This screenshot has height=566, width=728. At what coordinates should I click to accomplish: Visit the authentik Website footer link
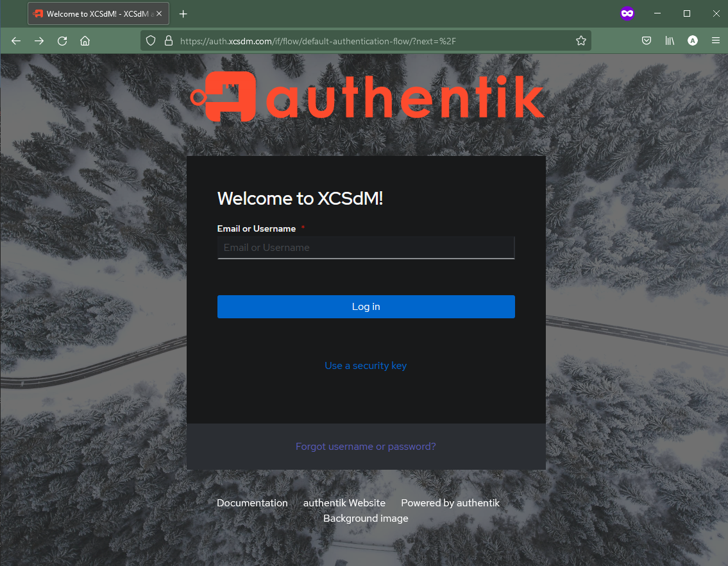click(344, 503)
